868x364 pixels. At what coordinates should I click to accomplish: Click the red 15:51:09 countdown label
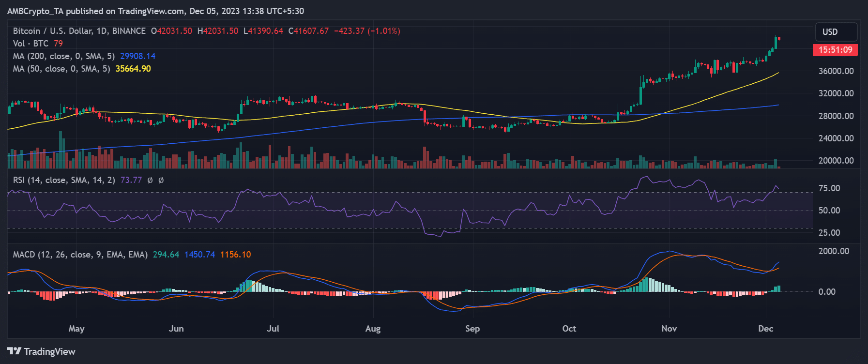[x=835, y=50]
